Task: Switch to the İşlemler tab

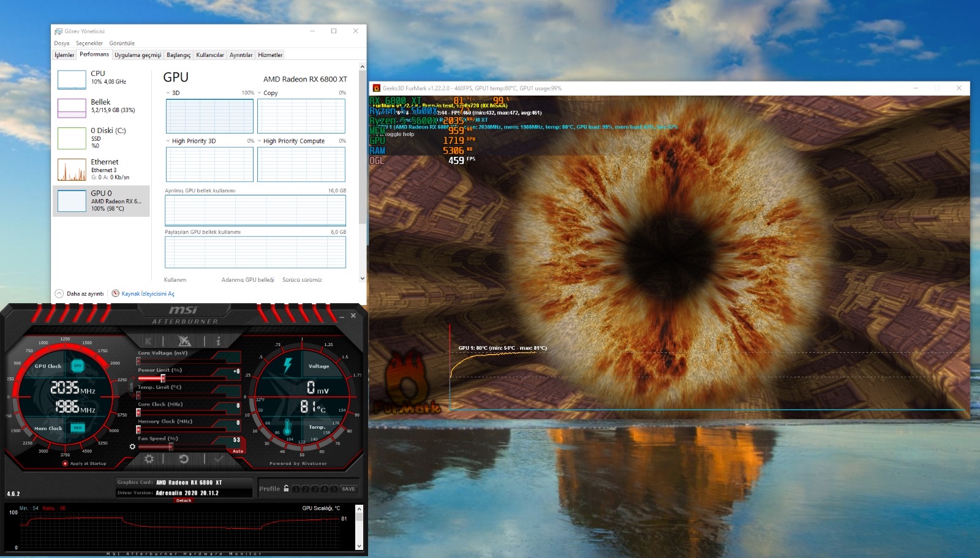Action: point(64,55)
